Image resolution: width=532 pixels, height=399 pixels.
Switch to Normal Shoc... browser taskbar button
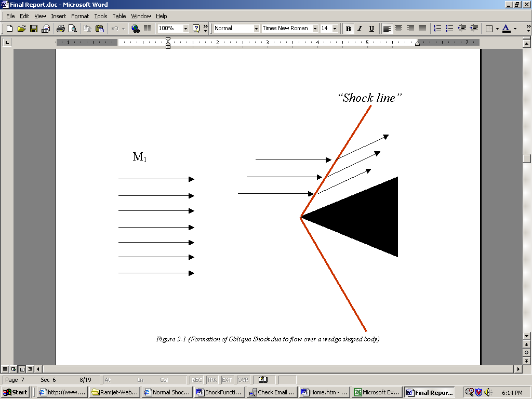167,392
